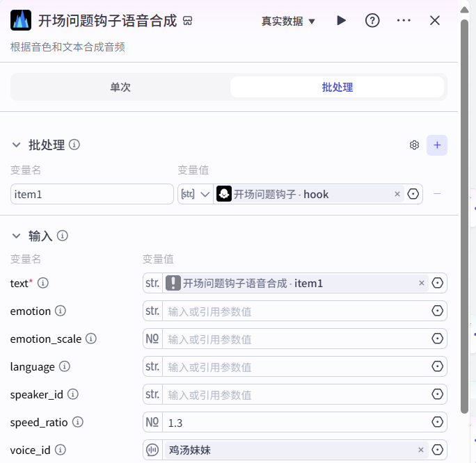
Task: Open variable picker for item1 value
Action: pyautogui.click(x=413, y=194)
